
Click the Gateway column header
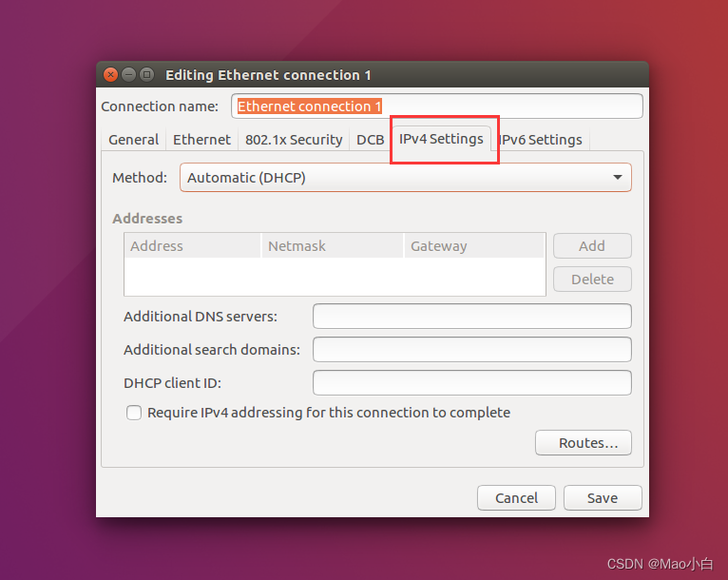(x=474, y=245)
